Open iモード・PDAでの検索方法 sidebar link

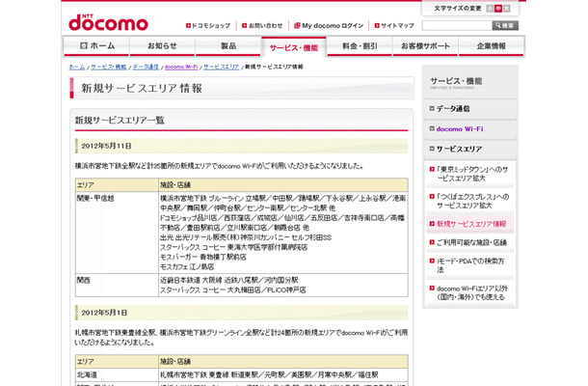[x=470, y=265]
